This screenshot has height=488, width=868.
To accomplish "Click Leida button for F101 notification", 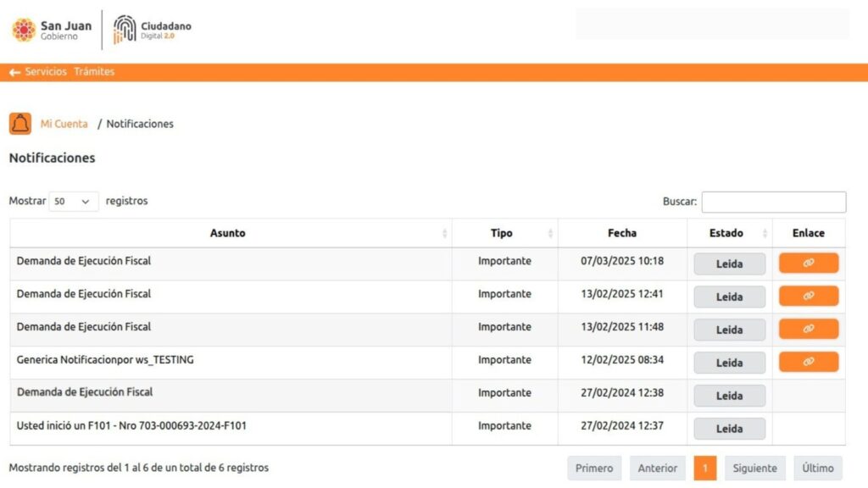I will (729, 429).
